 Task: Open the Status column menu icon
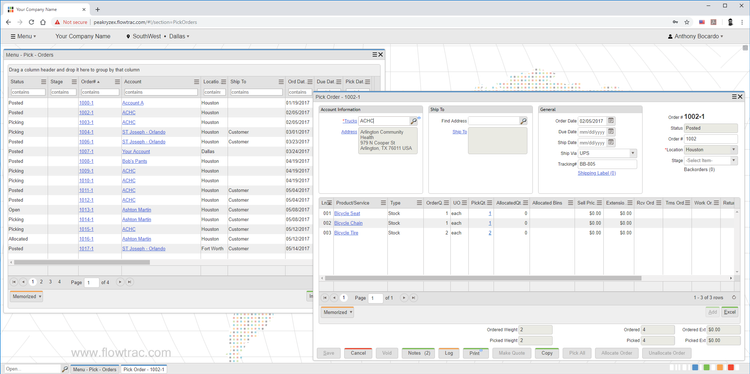(x=43, y=82)
